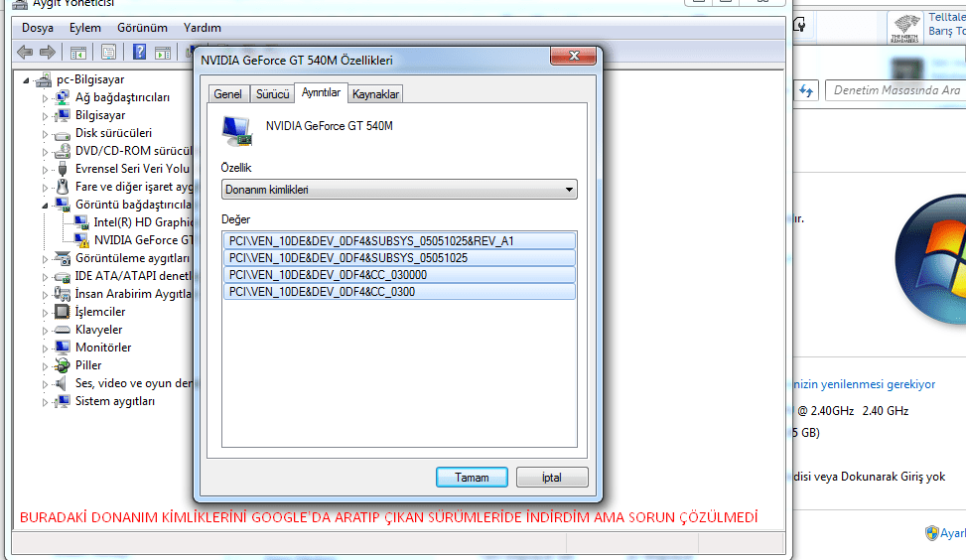This screenshot has width=966, height=560.
Task: Focus the Denetim Masasında Ara search field
Action: (x=897, y=90)
